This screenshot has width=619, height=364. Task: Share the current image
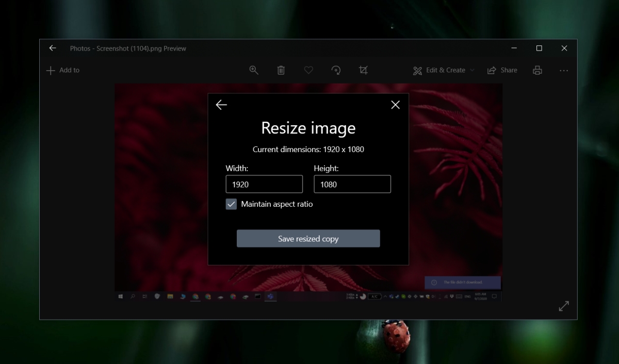coord(502,70)
